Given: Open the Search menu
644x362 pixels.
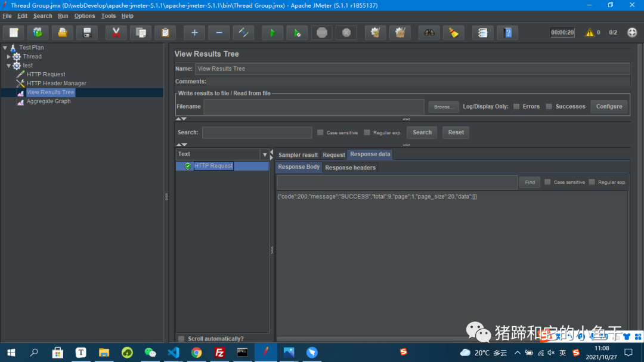Looking at the screenshot, I should pyautogui.click(x=43, y=16).
